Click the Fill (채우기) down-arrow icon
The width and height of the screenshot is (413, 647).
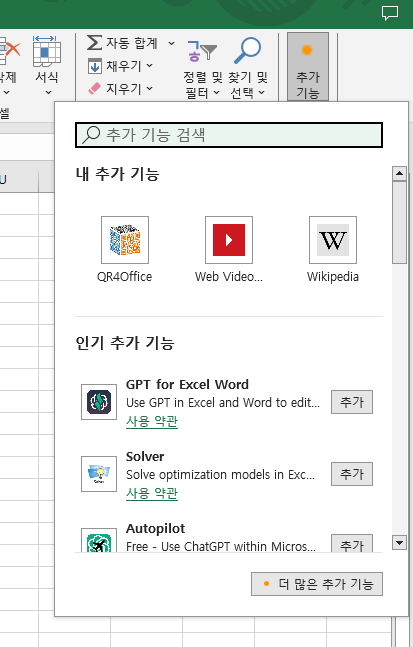(x=94, y=66)
